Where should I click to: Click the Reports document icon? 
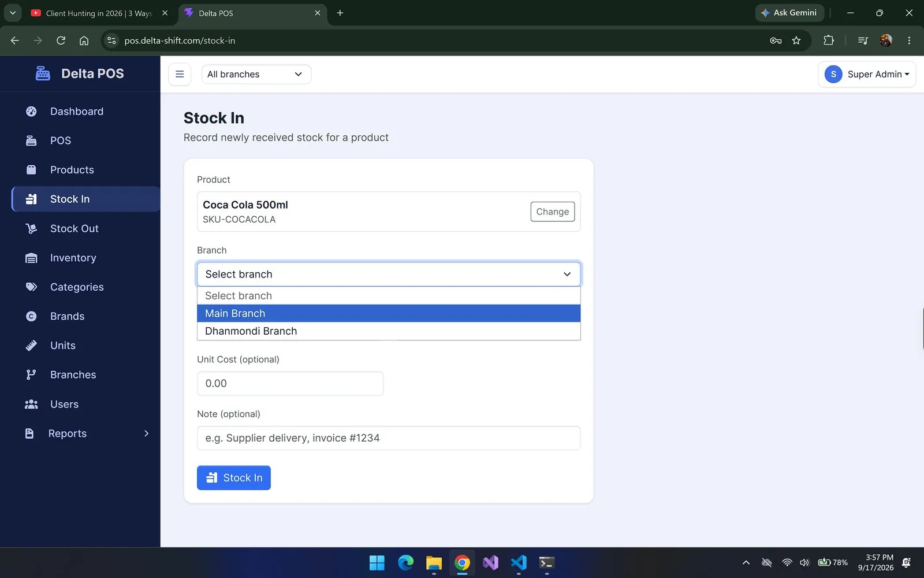(29, 433)
